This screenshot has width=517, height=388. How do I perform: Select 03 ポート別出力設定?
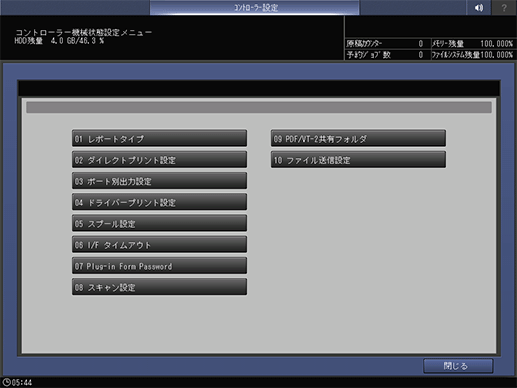[x=159, y=181]
